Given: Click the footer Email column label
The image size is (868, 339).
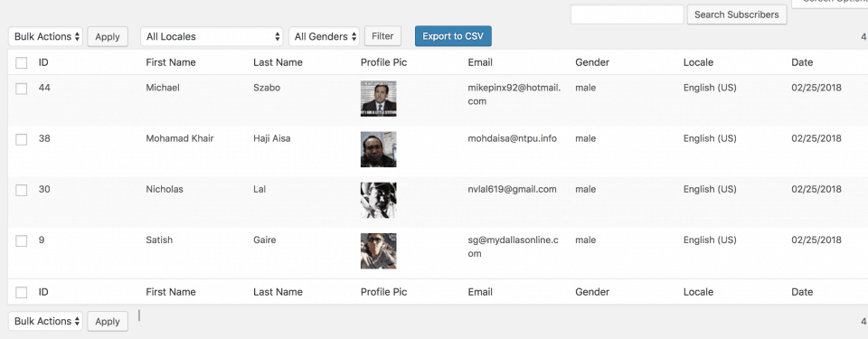Looking at the screenshot, I should (480, 292).
